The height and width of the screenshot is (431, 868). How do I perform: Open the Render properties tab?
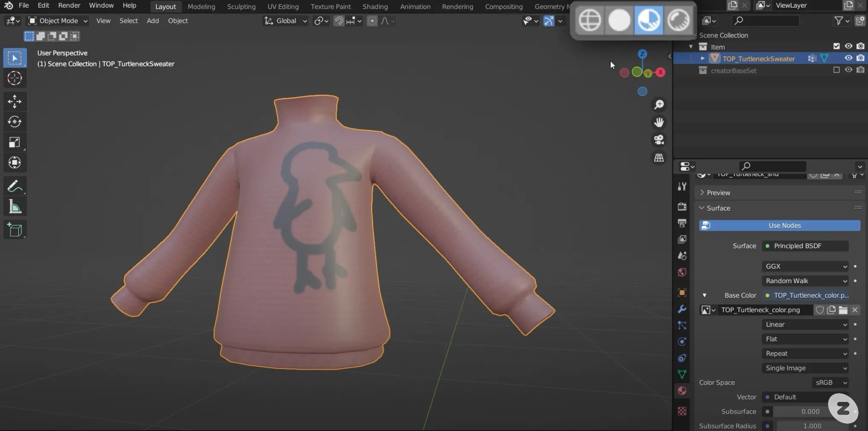(x=682, y=207)
